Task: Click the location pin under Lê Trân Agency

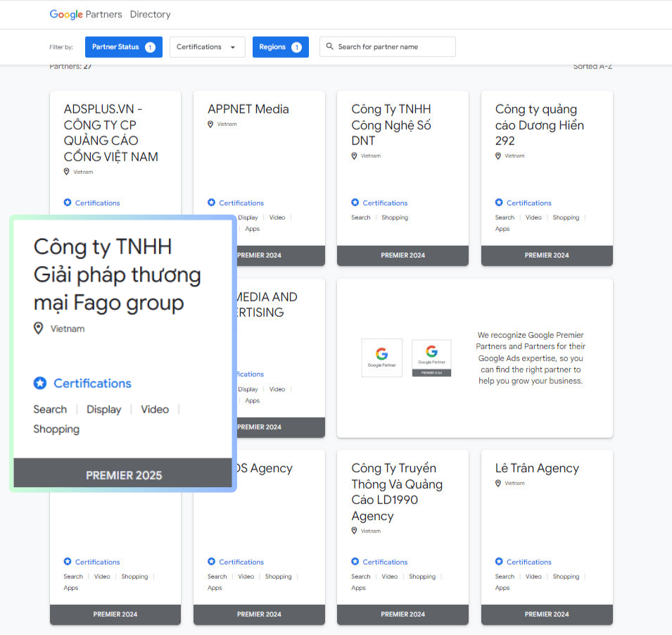Action: click(x=498, y=483)
